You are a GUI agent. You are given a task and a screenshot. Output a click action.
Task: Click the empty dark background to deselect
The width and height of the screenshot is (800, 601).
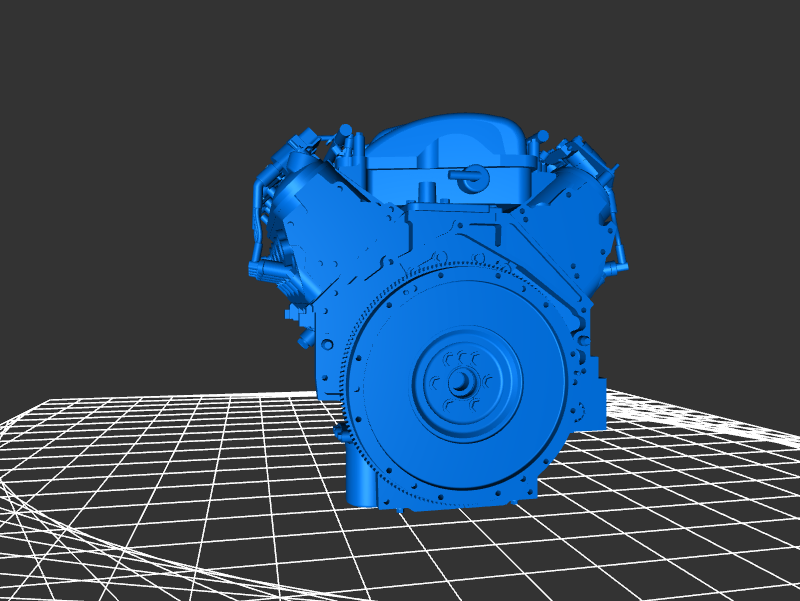(120, 100)
